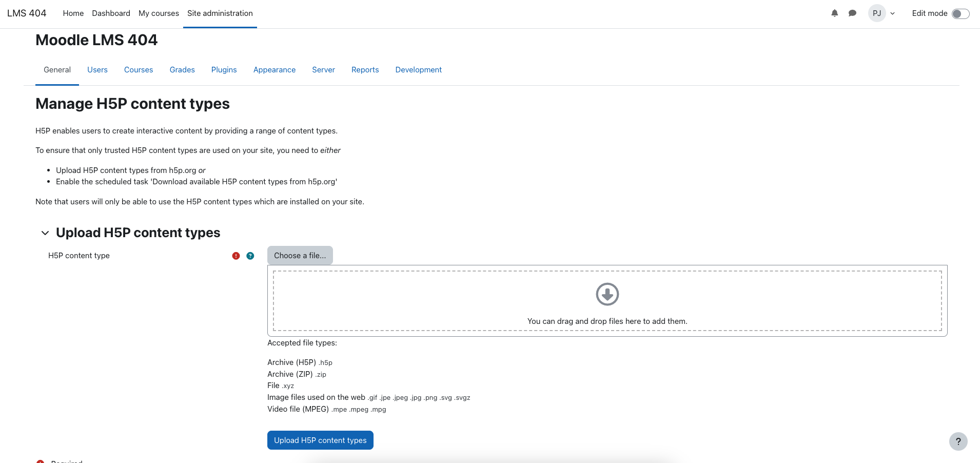980x463 pixels.
Task: Click the Edit mode label text
Action: click(x=930, y=13)
